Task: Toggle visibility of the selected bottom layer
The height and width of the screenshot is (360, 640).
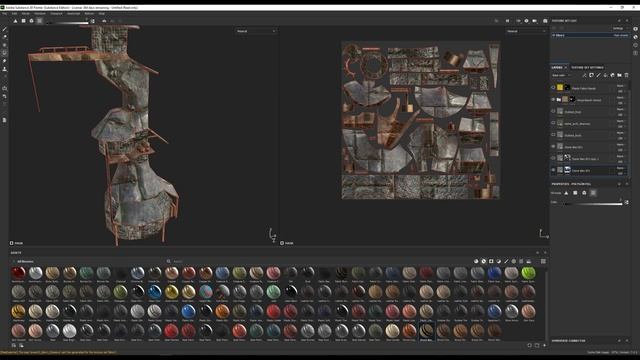Action: 553,170
